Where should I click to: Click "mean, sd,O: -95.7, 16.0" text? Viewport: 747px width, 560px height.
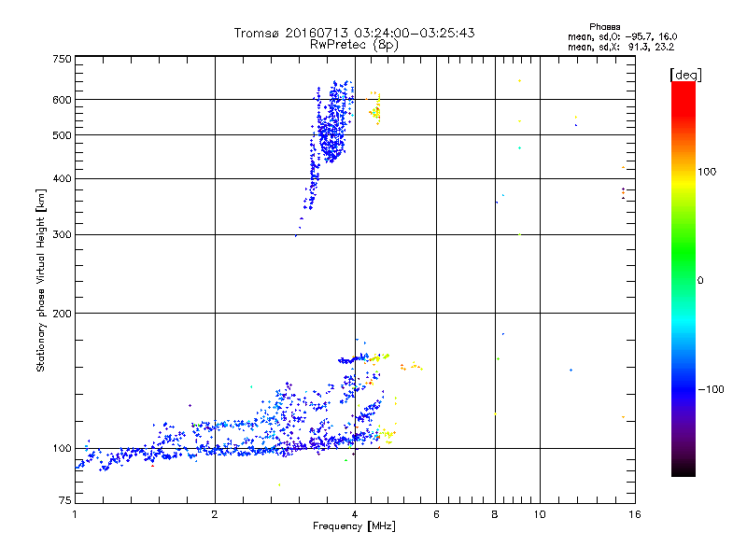pos(623,36)
